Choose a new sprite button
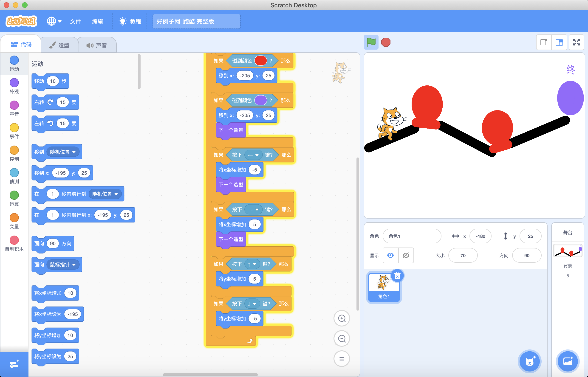Image resolution: width=588 pixels, height=377 pixels. click(x=529, y=361)
